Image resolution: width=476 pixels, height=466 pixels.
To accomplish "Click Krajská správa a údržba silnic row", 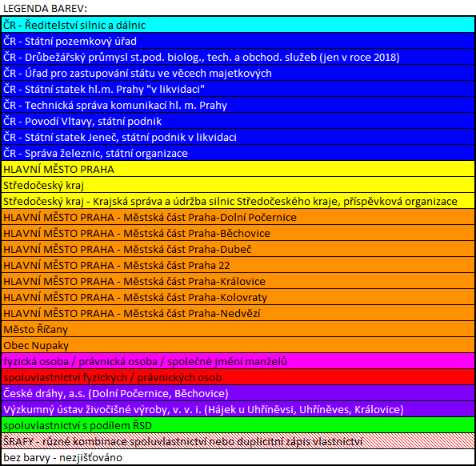I will [238, 201].
